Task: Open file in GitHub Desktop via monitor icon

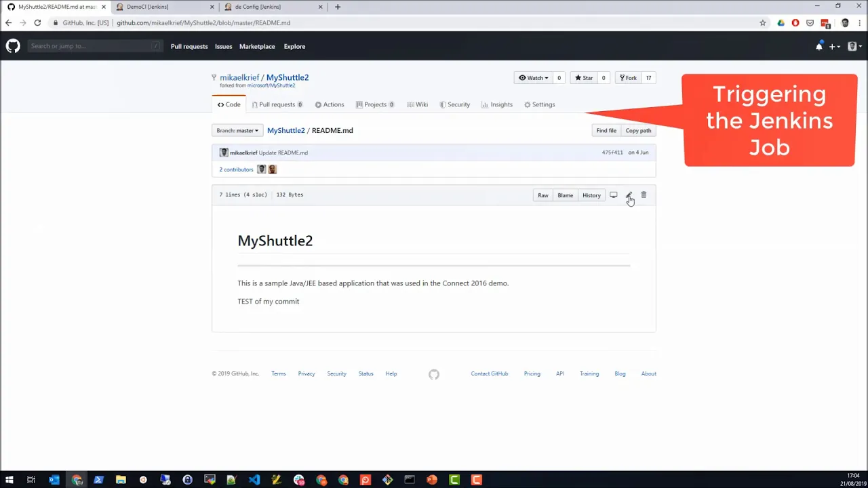Action: (613, 195)
